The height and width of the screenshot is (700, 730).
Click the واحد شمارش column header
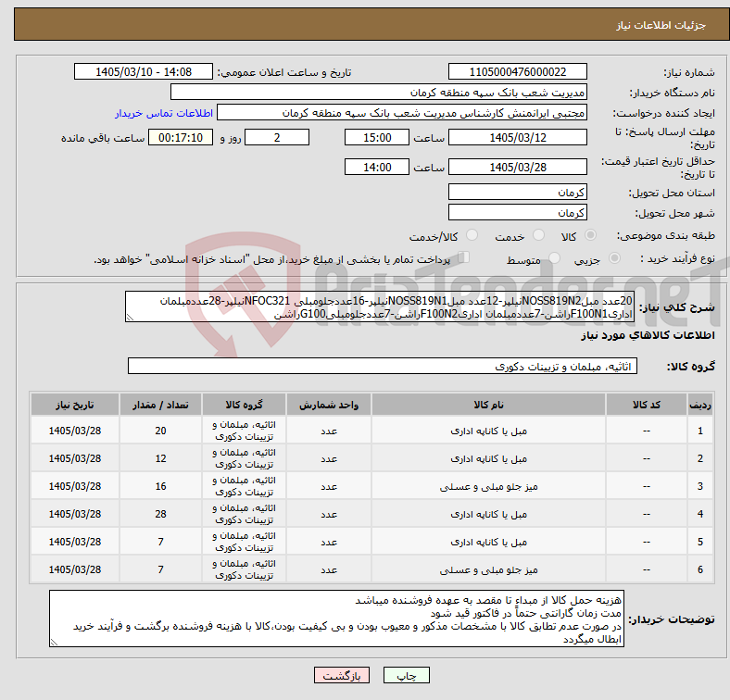click(329, 405)
